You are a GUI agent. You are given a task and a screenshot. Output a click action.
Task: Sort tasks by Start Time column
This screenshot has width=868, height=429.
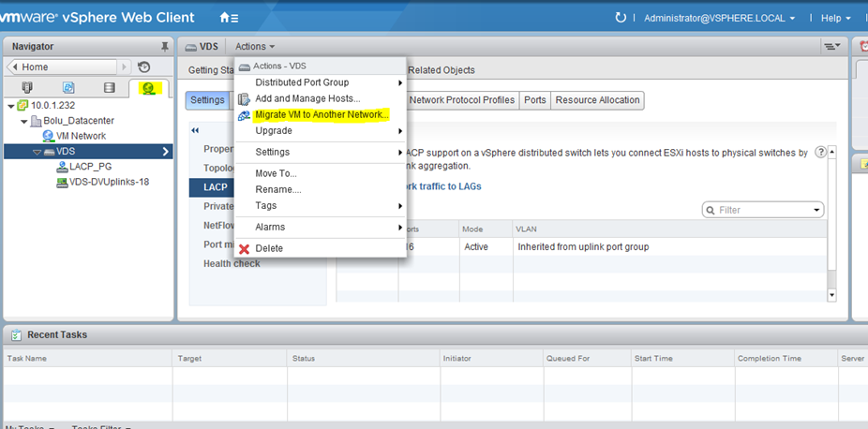click(682, 358)
